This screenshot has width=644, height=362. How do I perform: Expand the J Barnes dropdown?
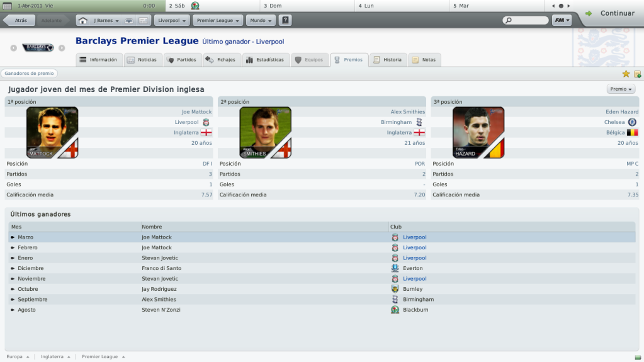106,21
